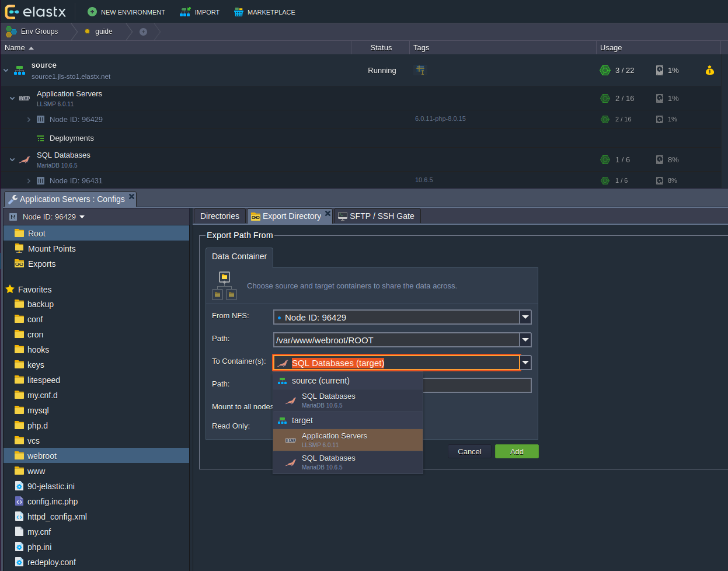Click the tags icon in source row
The height and width of the screenshot is (571, 728).
[x=420, y=70]
